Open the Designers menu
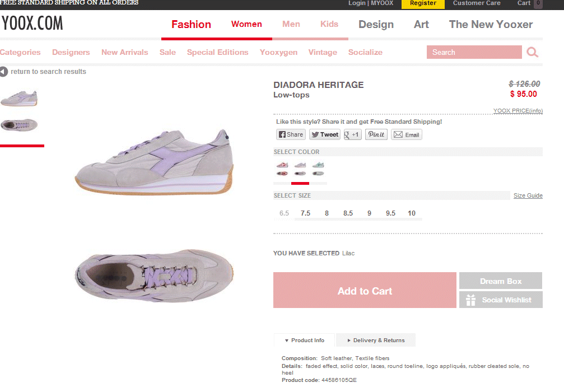 [71, 53]
